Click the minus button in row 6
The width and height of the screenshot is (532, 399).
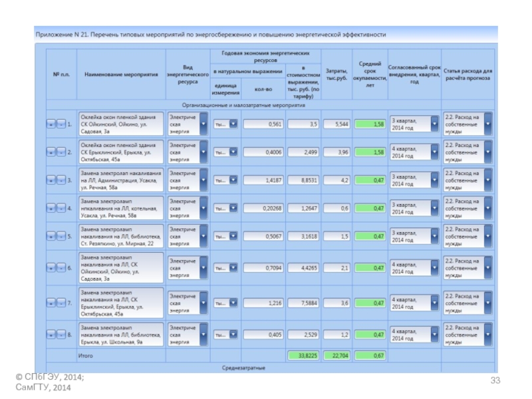coord(61,268)
